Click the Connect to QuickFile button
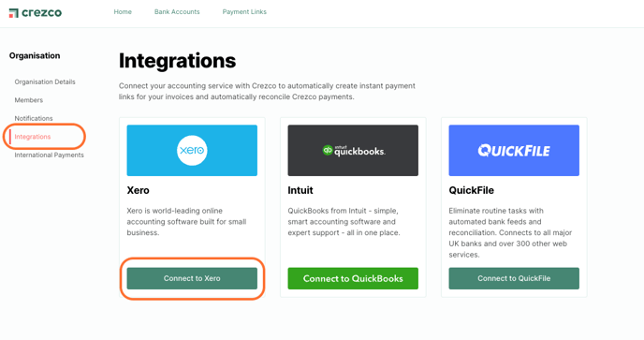 [514, 278]
